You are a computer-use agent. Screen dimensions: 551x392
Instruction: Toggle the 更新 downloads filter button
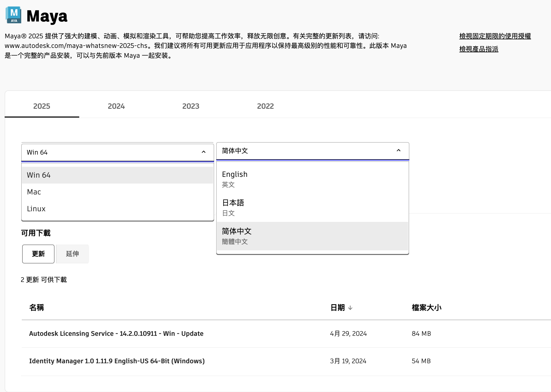[x=38, y=254]
